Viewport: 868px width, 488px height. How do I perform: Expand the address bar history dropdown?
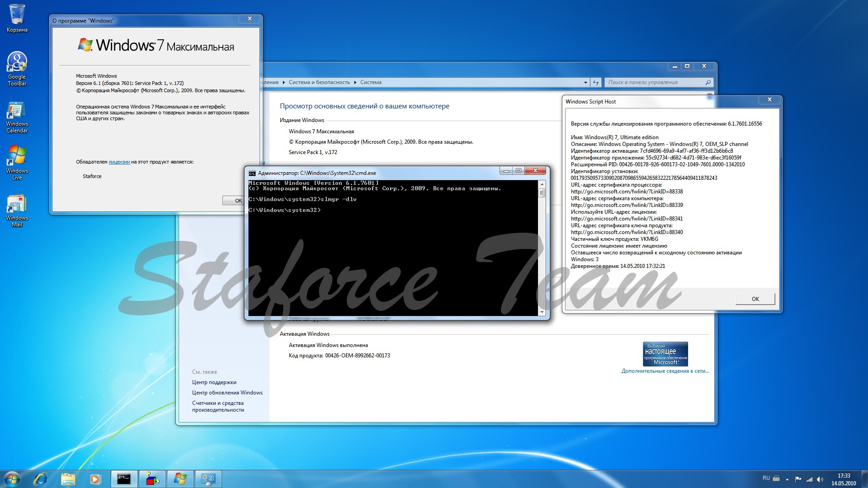coord(585,82)
